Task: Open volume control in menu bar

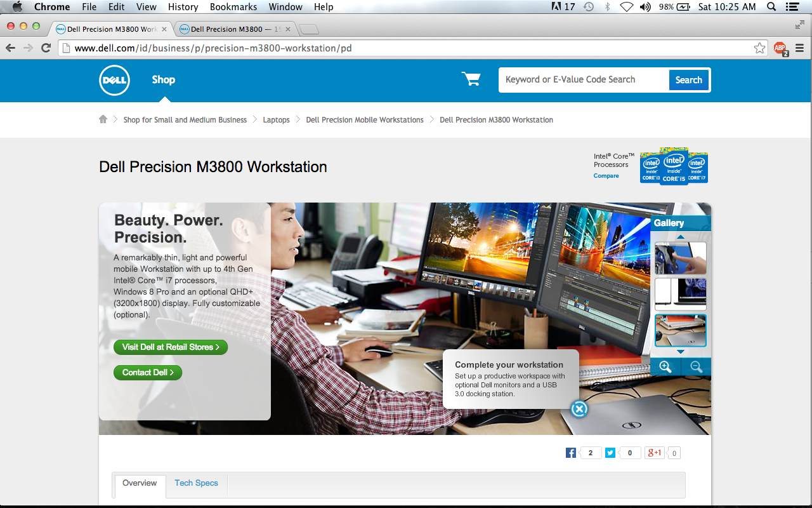Action: (x=645, y=7)
